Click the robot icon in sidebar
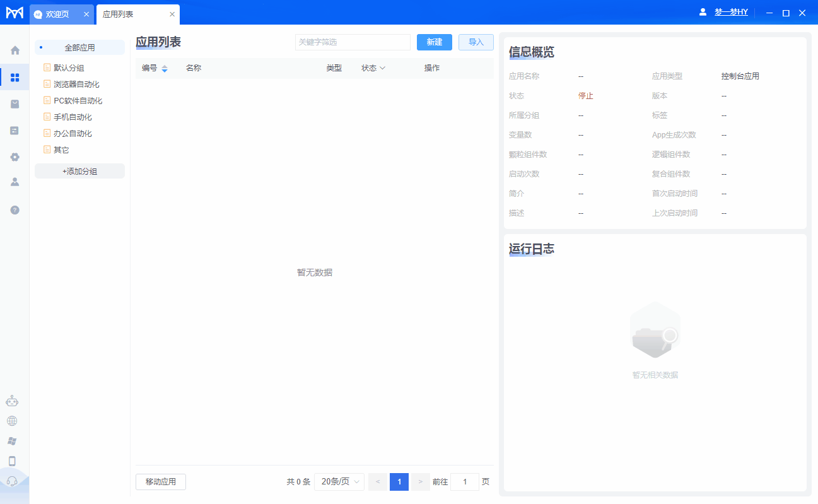The width and height of the screenshot is (818, 504). [x=12, y=401]
